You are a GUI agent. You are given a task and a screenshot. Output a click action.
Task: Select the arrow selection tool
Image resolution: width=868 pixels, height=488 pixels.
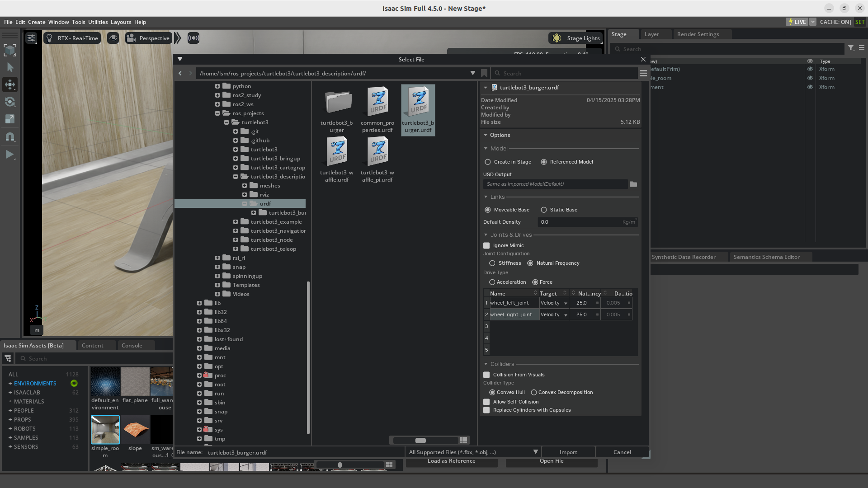(10, 67)
